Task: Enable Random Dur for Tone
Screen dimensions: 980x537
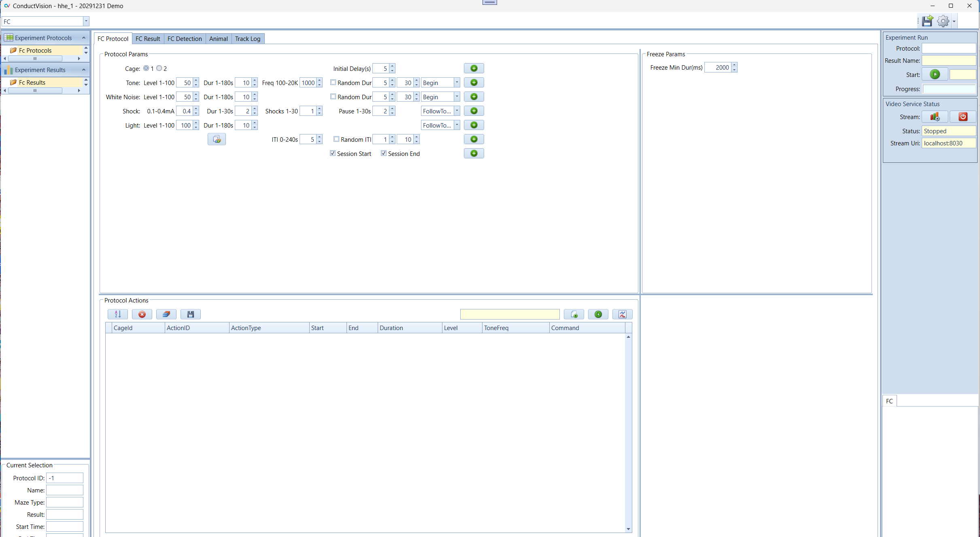Action: [x=333, y=83]
